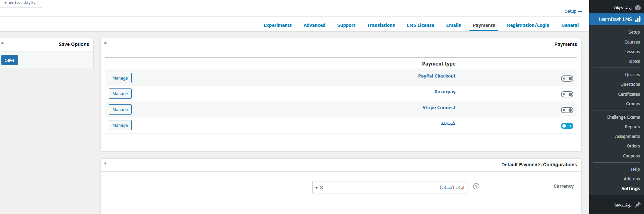Click Manage for PayPal Checkout
The height and width of the screenshot is (214, 644).
(x=120, y=78)
